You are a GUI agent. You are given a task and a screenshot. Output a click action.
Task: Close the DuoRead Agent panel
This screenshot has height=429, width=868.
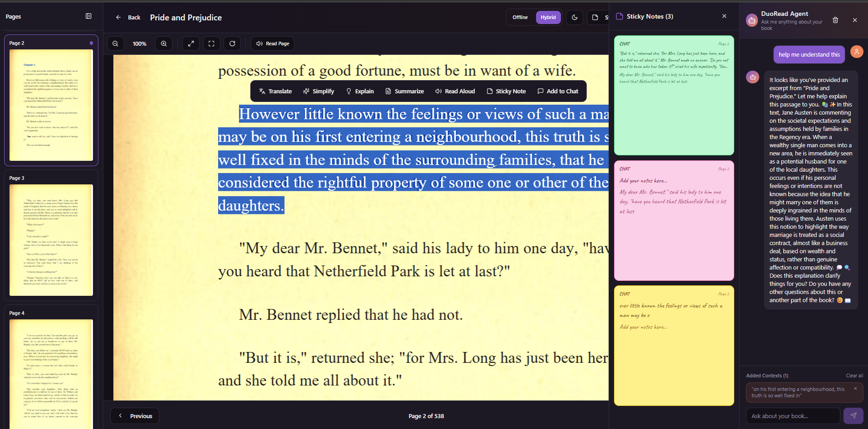point(855,20)
